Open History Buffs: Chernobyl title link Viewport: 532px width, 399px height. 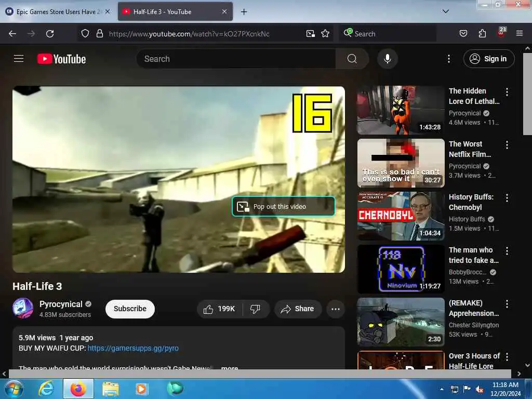click(471, 202)
